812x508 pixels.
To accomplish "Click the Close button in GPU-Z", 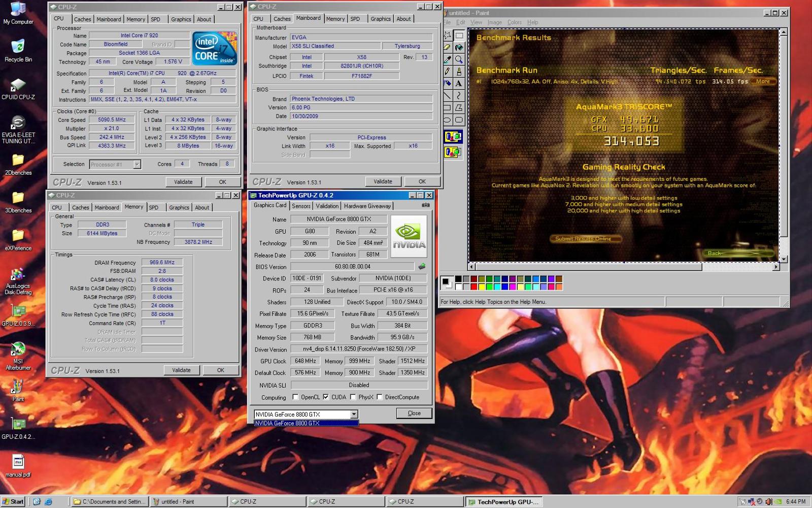I will click(414, 414).
